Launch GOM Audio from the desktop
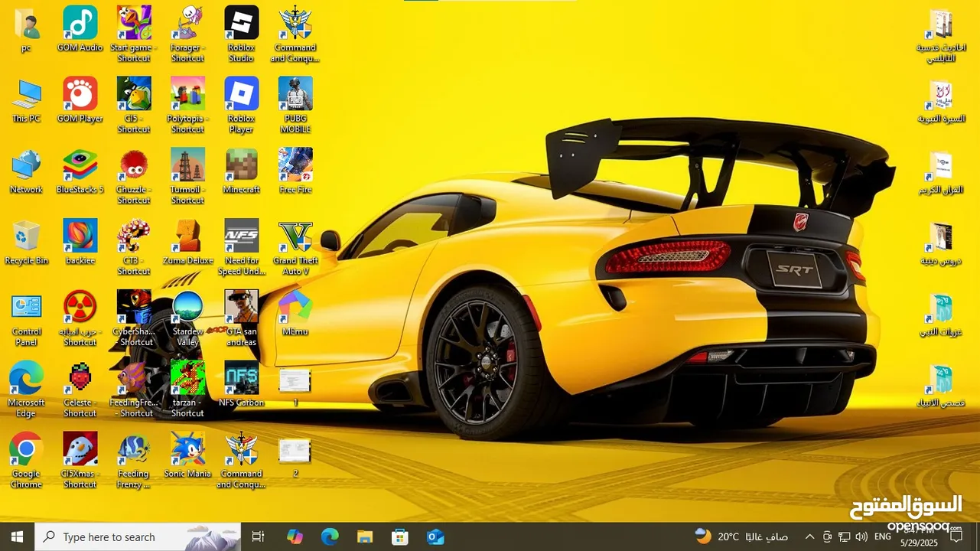The image size is (980, 551). [x=80, y=24]
